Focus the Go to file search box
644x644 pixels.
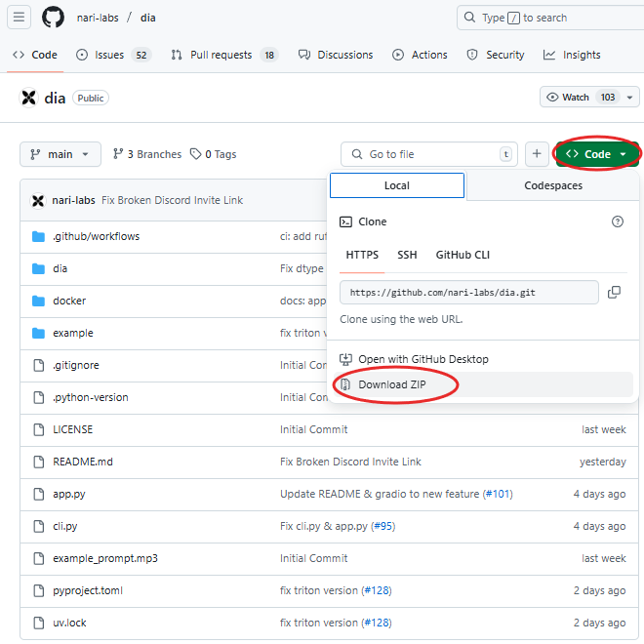point(428,154)
